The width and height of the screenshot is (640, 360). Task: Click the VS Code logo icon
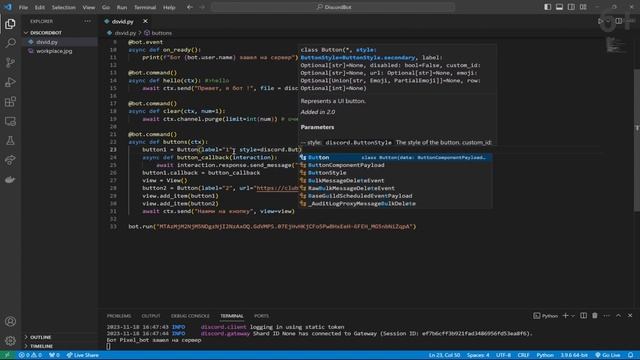pos(8,7)
